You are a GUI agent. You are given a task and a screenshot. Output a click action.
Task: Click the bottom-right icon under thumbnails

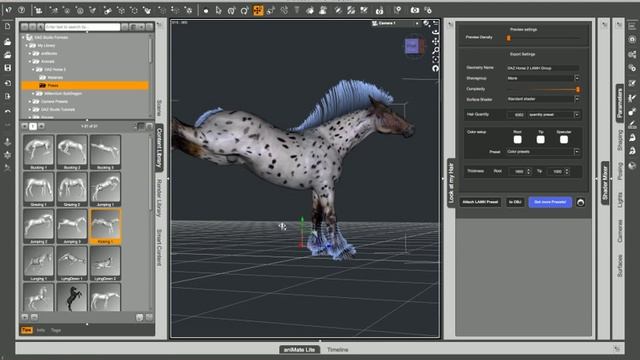(149, 317)
